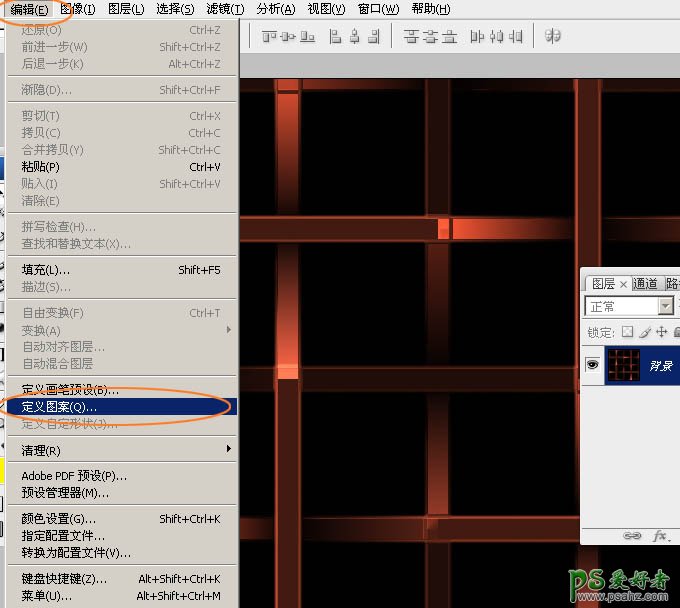Click the lock image pixels brush icon
680x608 pixels.
point(645,332)
